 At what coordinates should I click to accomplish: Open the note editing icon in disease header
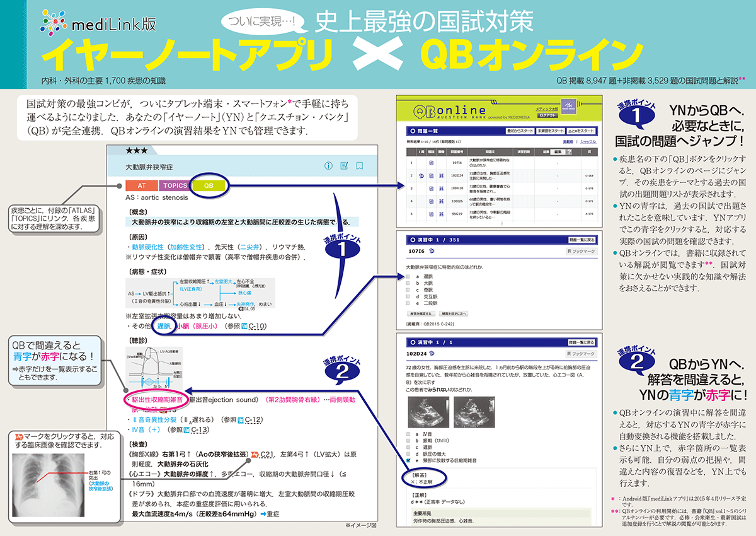click(x=344, y=166)
